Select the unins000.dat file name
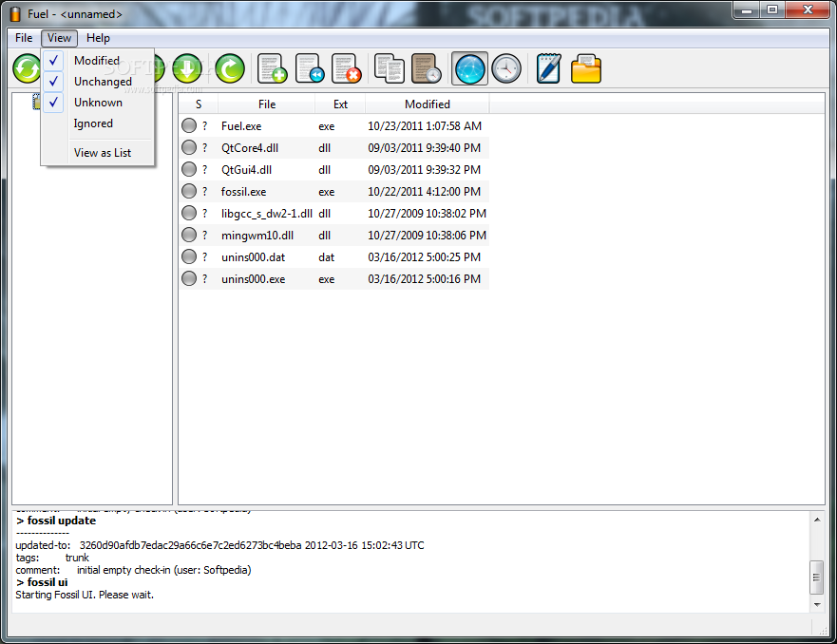Screen dimensions: 837x644 click(253, 257)
